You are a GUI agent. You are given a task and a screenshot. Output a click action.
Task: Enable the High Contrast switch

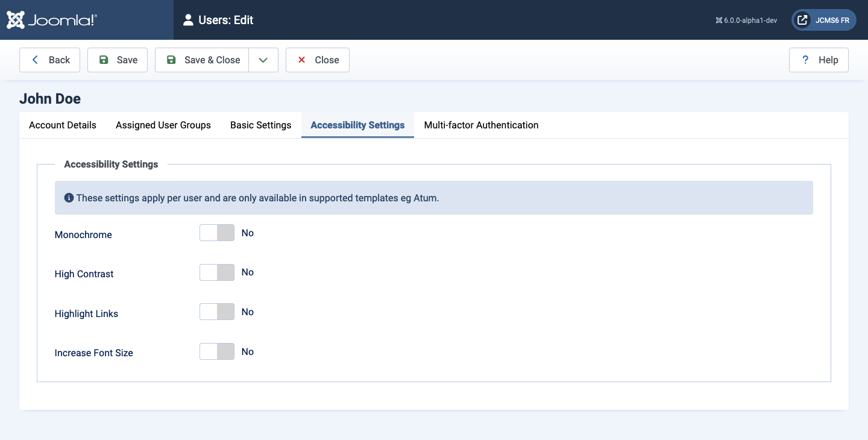click(x=217, y=272)
